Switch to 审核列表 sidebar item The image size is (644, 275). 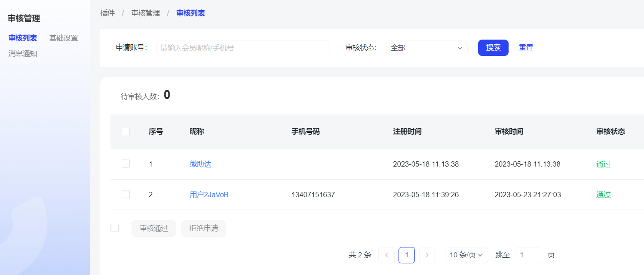pyautogui.click(x=23, y=38)
